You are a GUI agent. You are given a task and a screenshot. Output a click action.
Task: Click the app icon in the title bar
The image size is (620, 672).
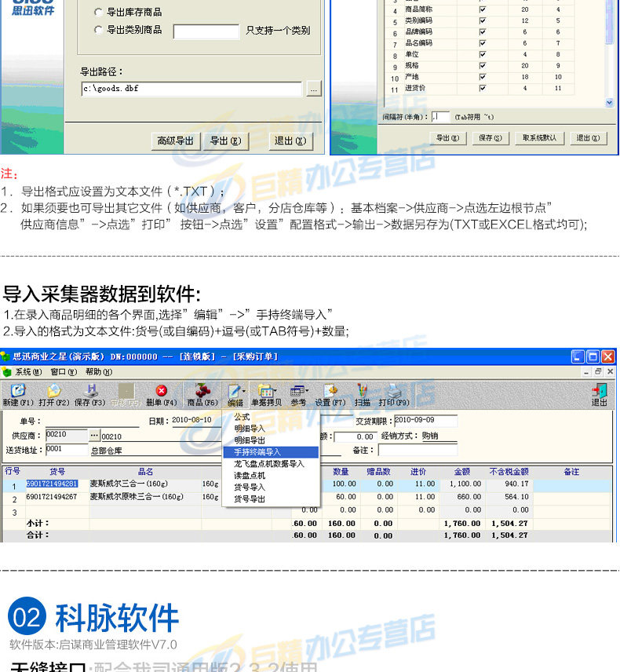tap(5, 356)
